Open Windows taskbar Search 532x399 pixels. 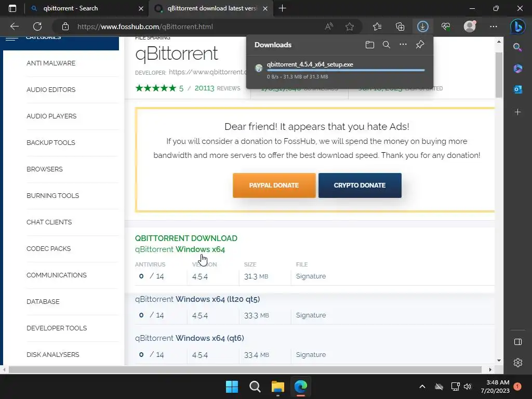tap(255, 387)
